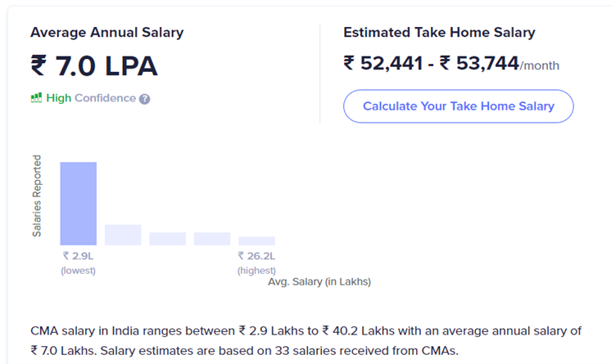Image resolution: width=611 pixels, height=364 pixels.
Task: Select the fourth bar of the salary chart
Action: (212, 239)
